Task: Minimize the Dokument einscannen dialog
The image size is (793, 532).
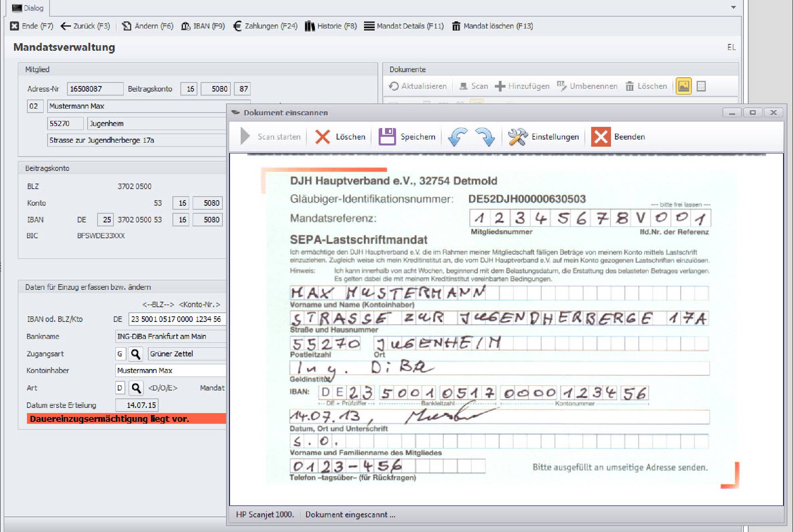Action: [732, 113]
